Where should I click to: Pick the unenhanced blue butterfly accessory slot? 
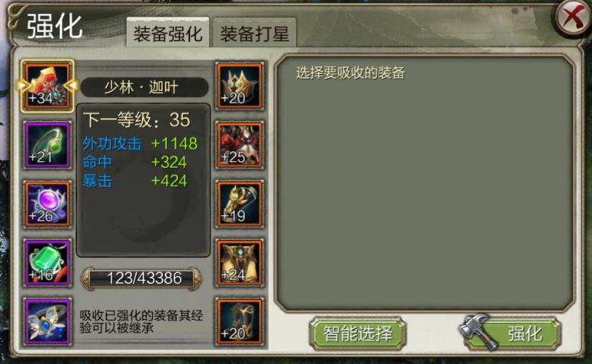47,322
